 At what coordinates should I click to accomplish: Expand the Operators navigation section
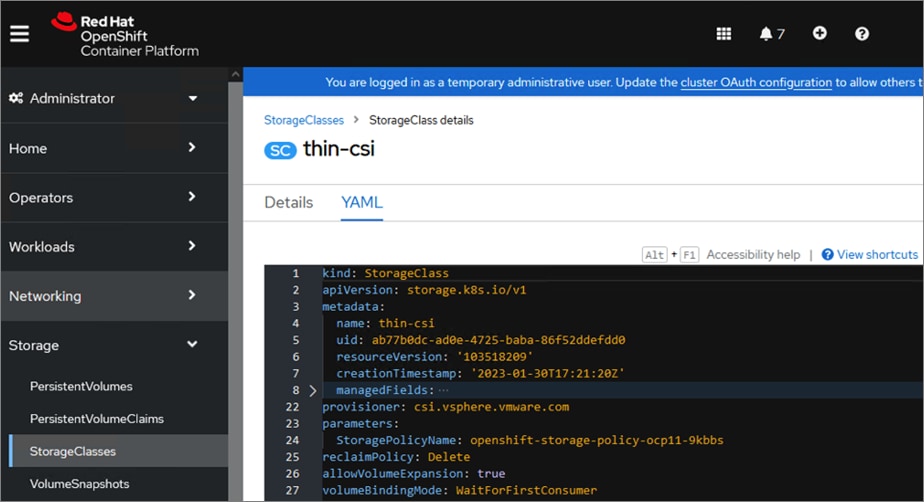pos(114,197)
